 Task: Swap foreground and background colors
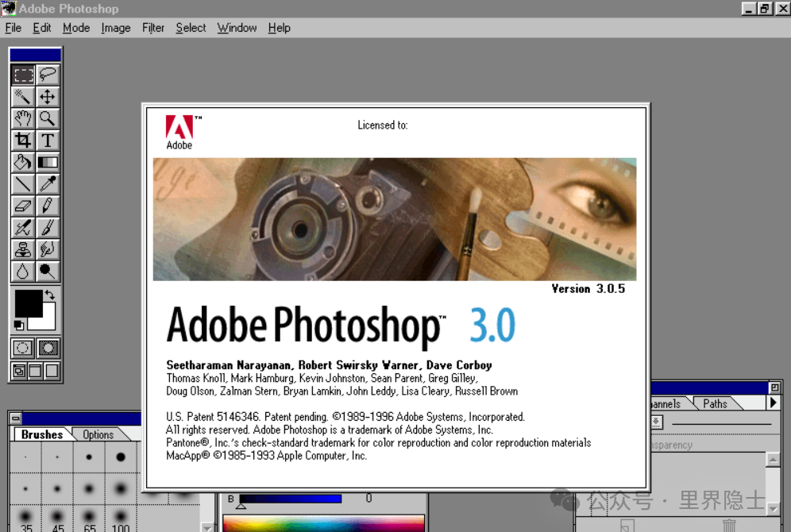[x=52, y=295]
